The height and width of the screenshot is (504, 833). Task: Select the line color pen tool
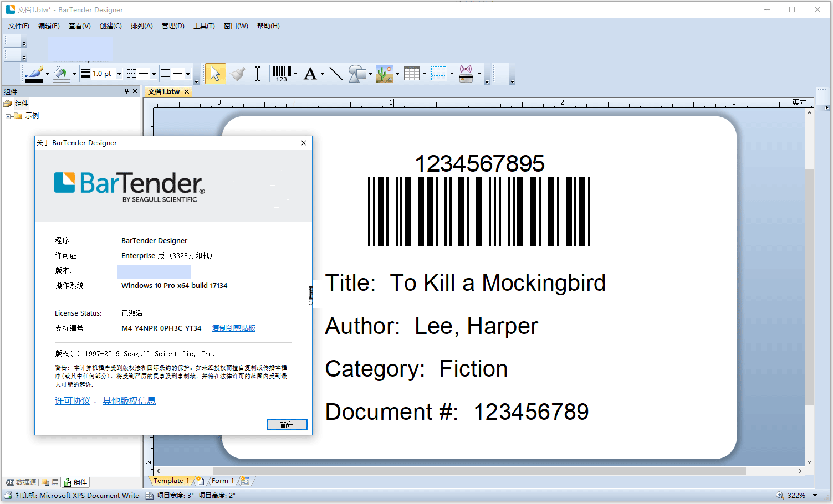point(34,73)
